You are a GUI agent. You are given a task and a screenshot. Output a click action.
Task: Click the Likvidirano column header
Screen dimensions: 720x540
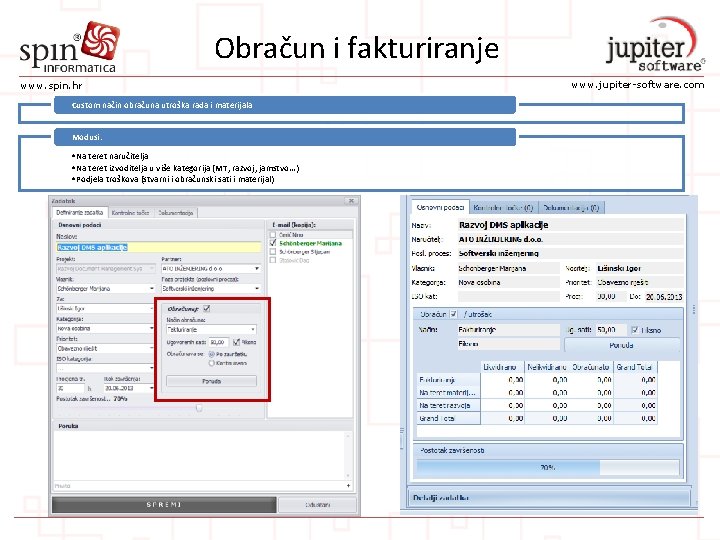(x=500, y=367)
